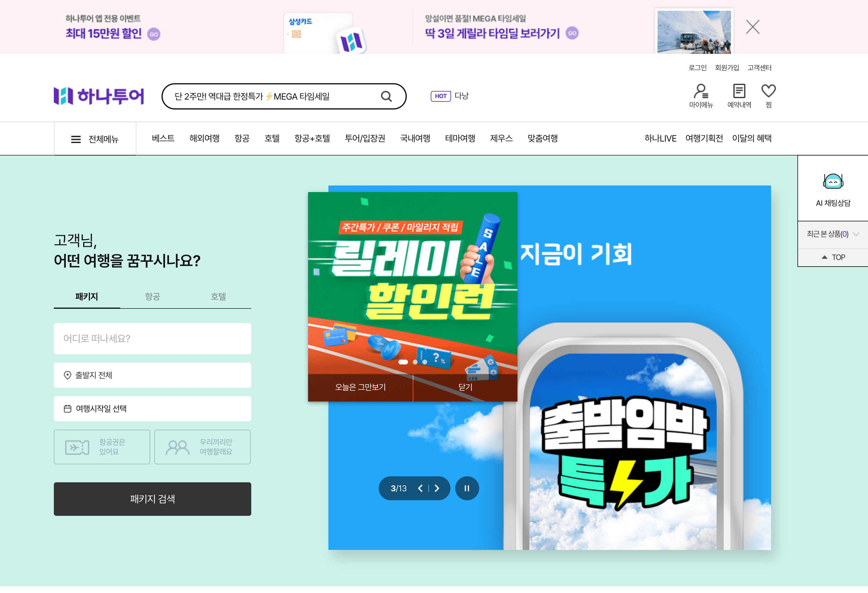868x593 pixels.
Task: Click the 하나투어 logo
Action: click(x=99, y=96)
